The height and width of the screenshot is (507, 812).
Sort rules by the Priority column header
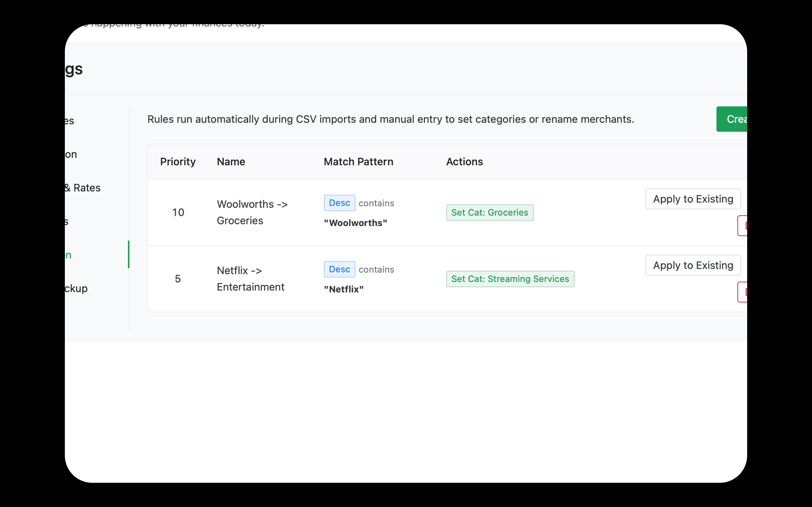(x=178, y=162)
